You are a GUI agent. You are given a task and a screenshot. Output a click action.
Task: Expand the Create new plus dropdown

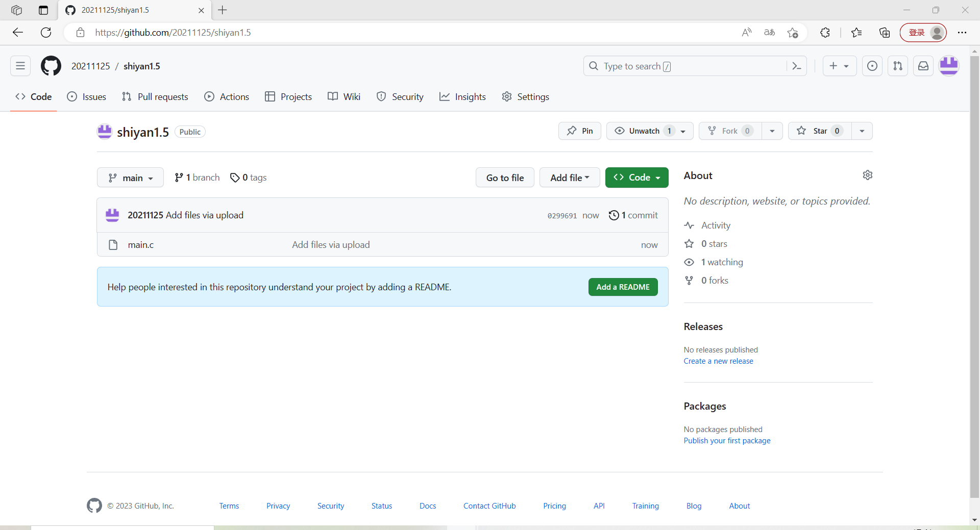coord(840,66)
